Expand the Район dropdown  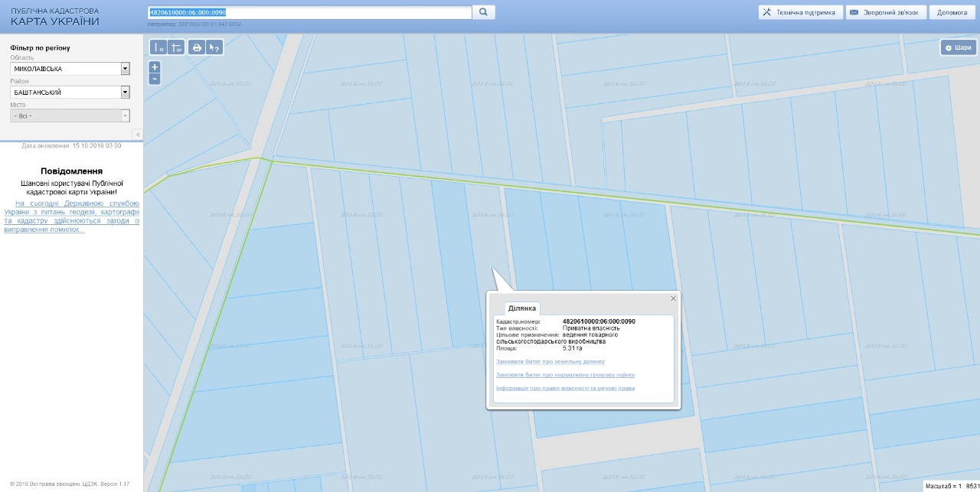click(125, 93)
